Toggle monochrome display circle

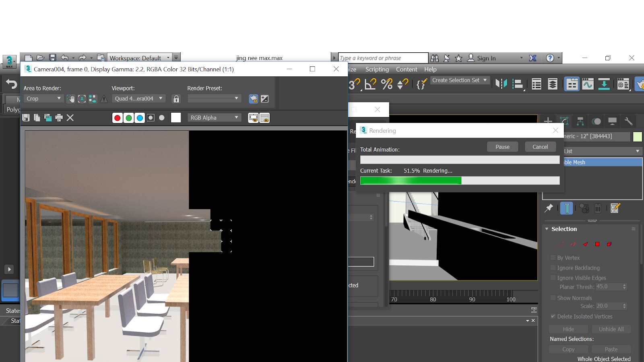point(162,118)
